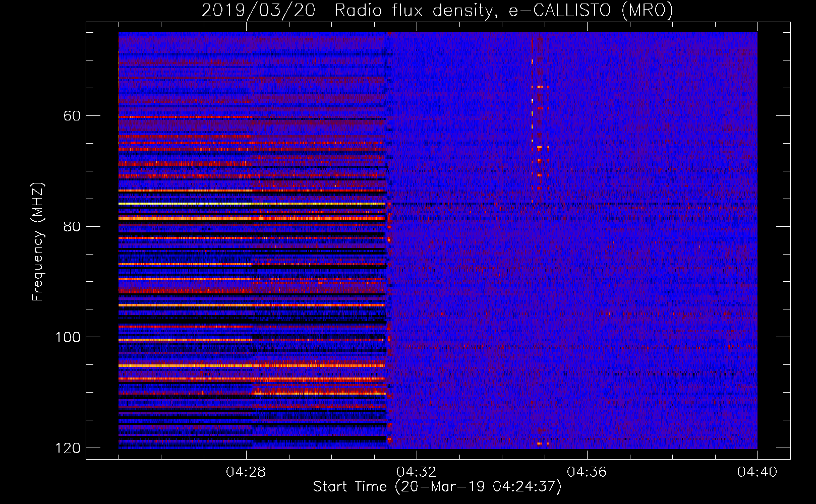Click the 120 frequency tick label

click(68, 448)
